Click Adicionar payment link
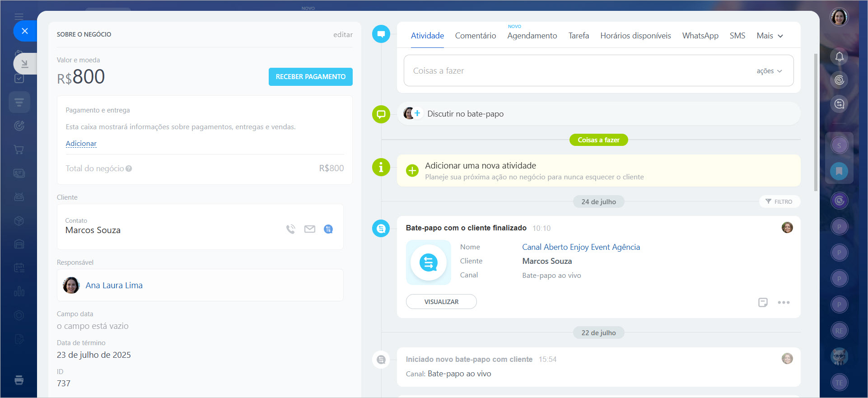Image resolution: width=868 pixels, height=398 pixels. click(81, 144)
